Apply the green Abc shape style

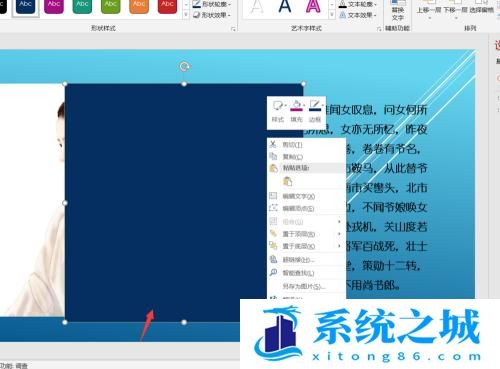coord(110,6)
